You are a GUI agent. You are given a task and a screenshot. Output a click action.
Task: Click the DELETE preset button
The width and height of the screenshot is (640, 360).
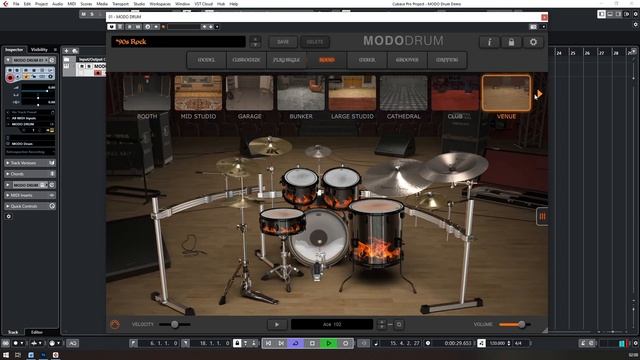pyautogui.click(x=315, y=42)
